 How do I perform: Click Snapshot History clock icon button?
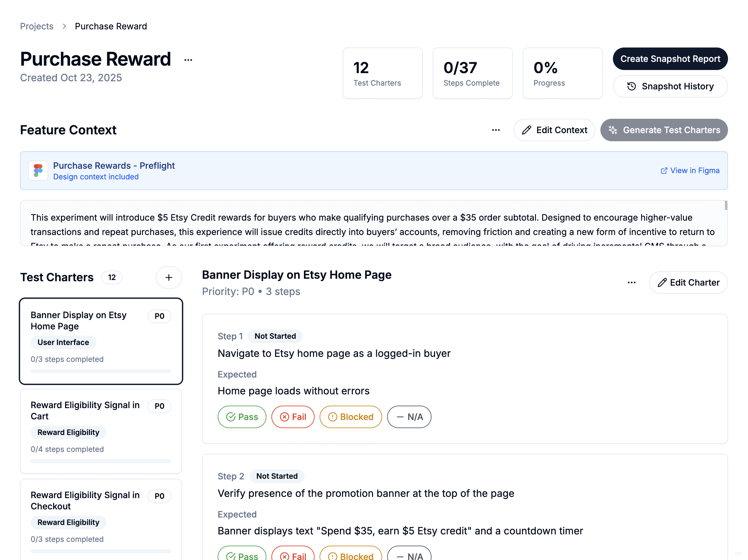(670, 87)
